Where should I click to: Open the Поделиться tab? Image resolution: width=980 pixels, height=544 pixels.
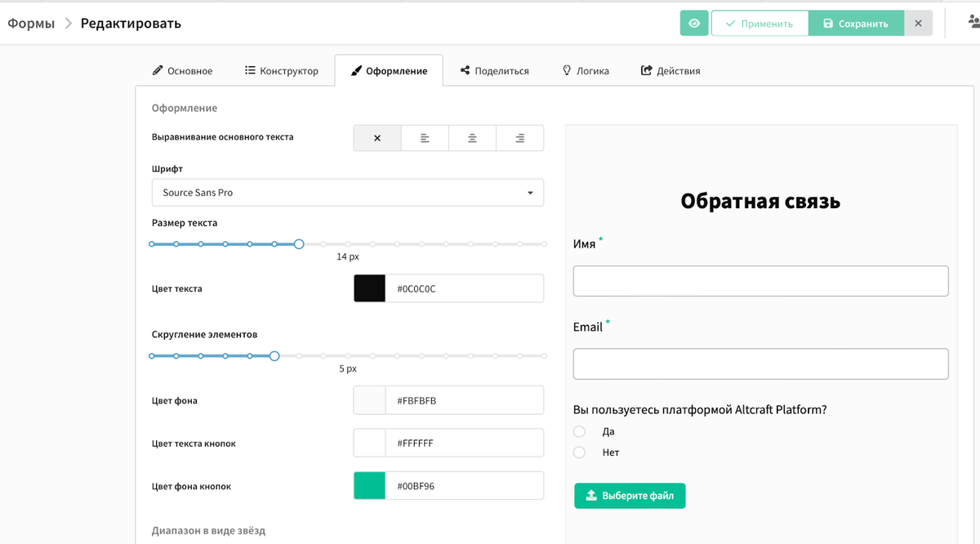click(495, 71)
